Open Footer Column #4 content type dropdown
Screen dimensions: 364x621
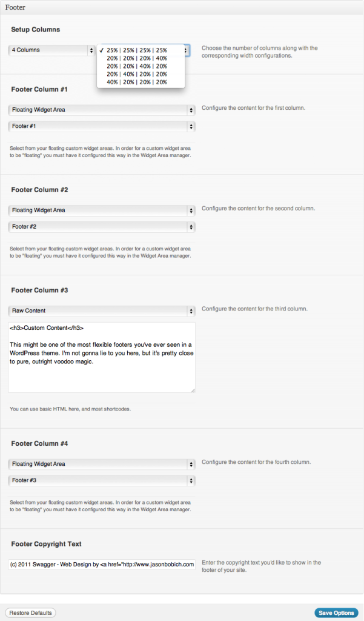point(102,464)
